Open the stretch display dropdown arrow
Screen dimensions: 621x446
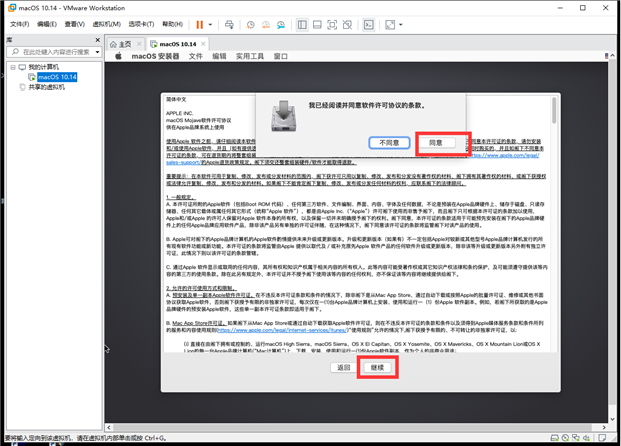click(401, 25)
